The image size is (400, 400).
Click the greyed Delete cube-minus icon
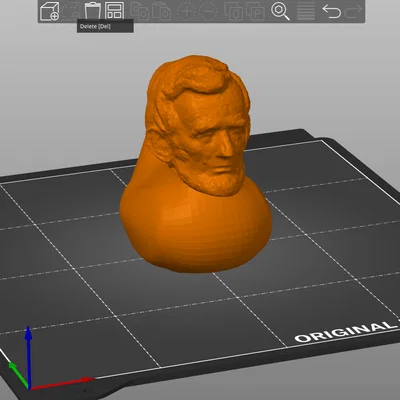pyautogui.click(x=71, y=12)
